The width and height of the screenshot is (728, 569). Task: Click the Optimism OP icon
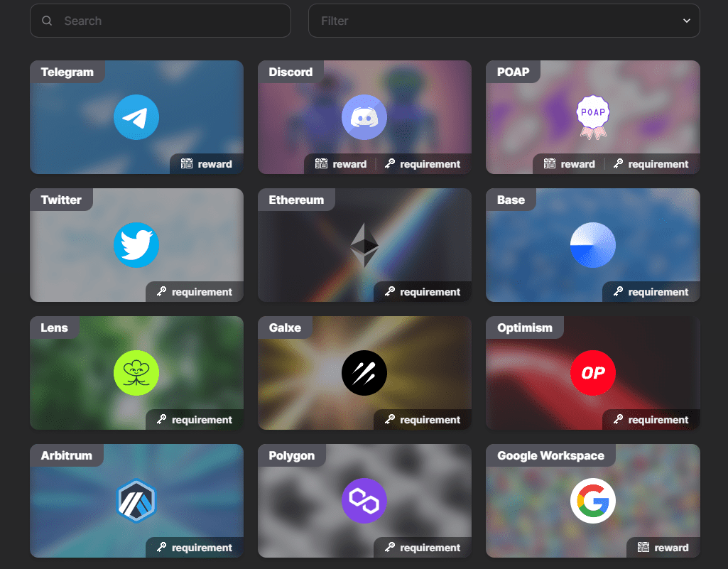593,372
